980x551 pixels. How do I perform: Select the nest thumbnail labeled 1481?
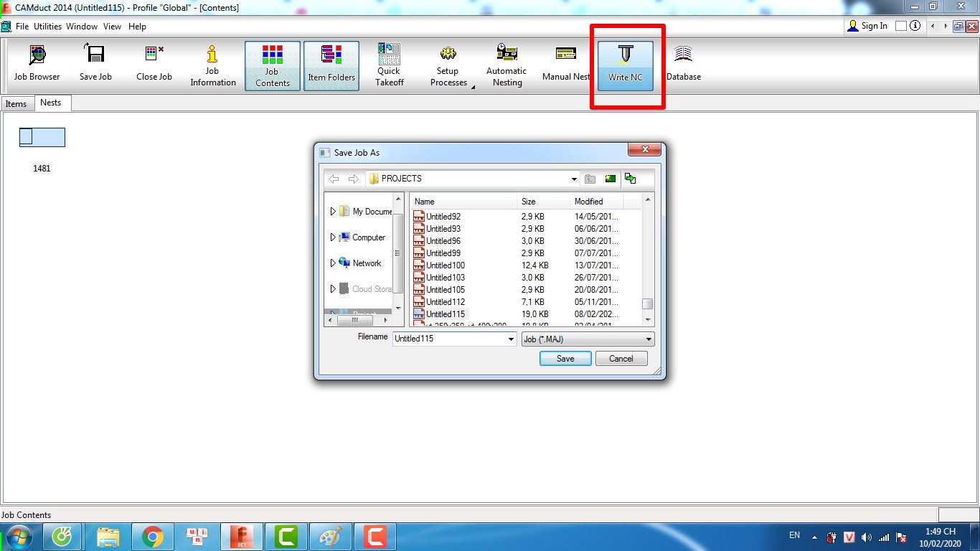click(x=42, y=137)
